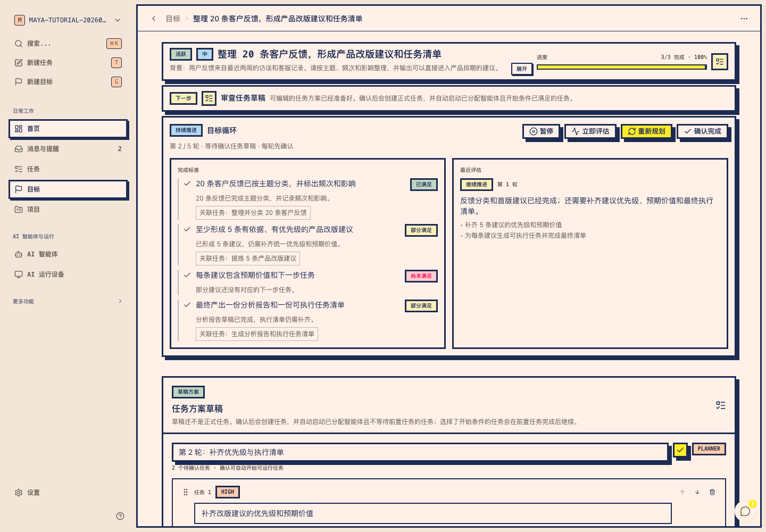Screen dimensions: 766x532
Task: Click the checklist icon next to 审查任务草稿
Action: point(209,98)
